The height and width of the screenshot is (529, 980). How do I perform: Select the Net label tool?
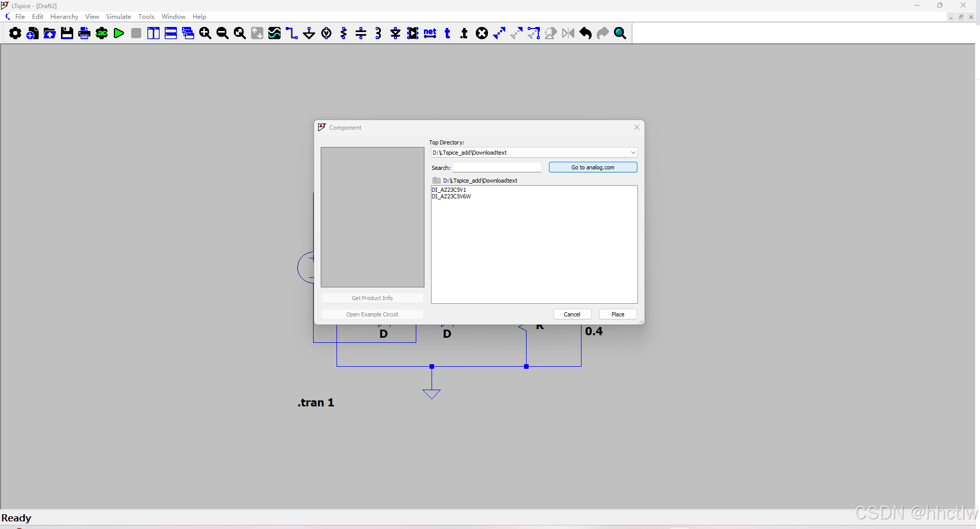(x=430, y=34)
